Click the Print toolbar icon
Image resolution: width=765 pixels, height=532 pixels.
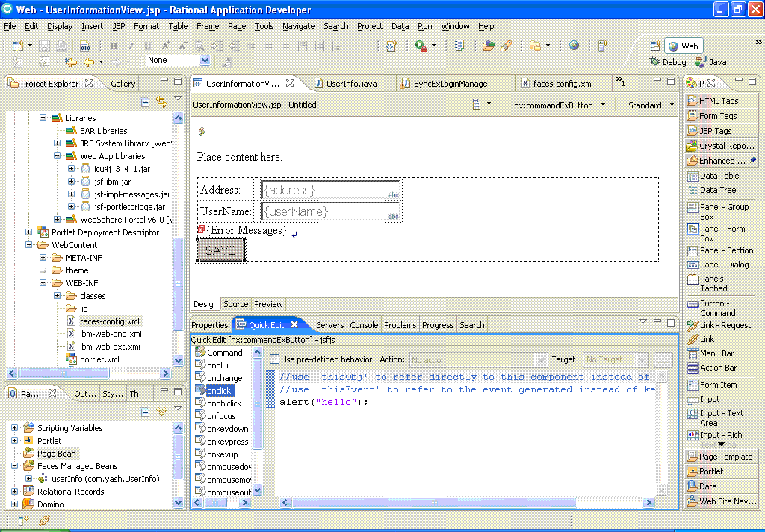[x=61, y=46]
